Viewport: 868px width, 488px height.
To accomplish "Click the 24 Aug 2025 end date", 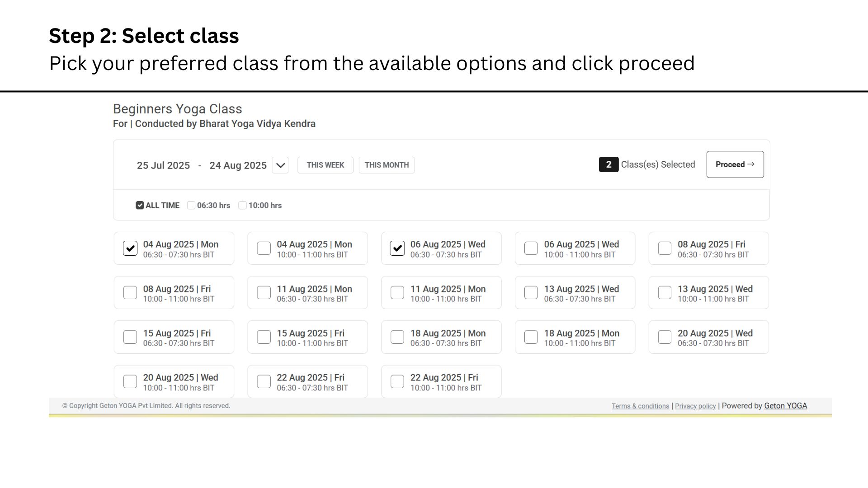I will point(238,165).
